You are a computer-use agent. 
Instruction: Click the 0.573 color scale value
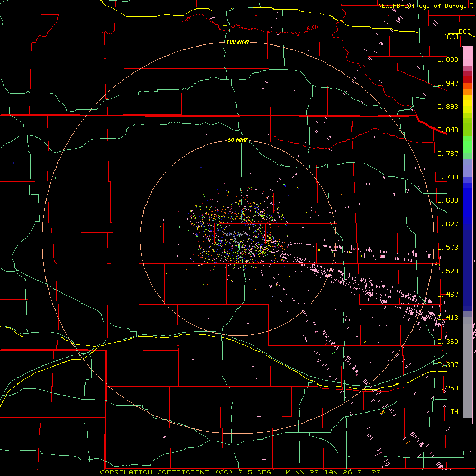(x=448, y=247)
